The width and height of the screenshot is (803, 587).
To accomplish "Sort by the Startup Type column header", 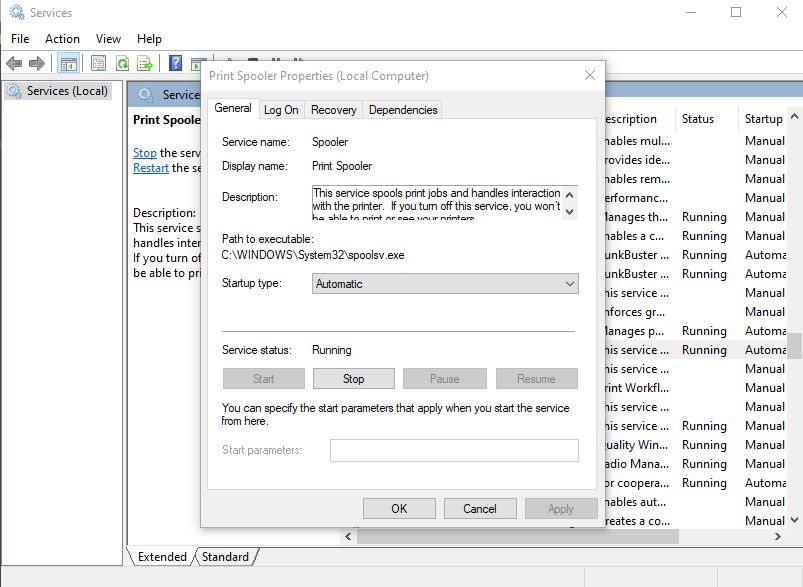I will (x=763, y=119).
